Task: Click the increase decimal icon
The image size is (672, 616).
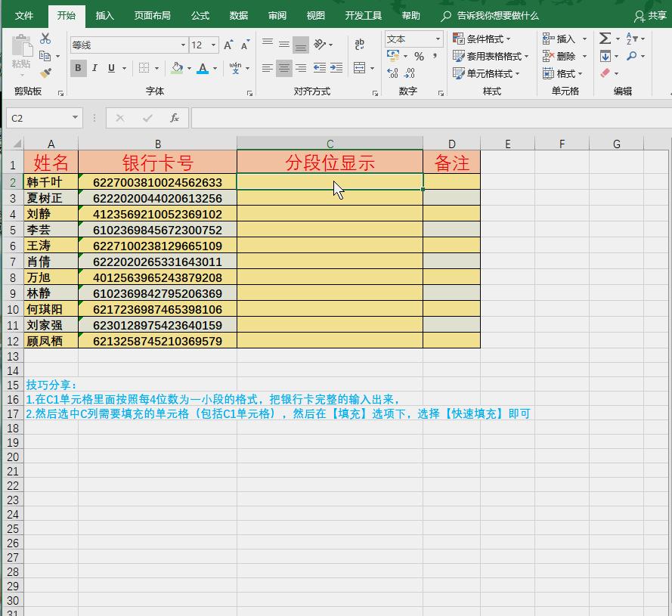Action: (x=392, y=73)
